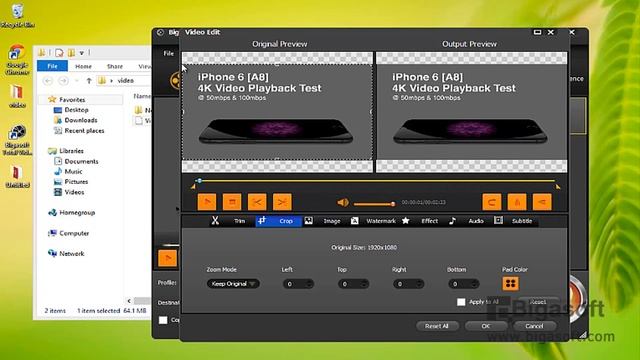
Task: Open the Effect tab
Action: pos(429,221)
